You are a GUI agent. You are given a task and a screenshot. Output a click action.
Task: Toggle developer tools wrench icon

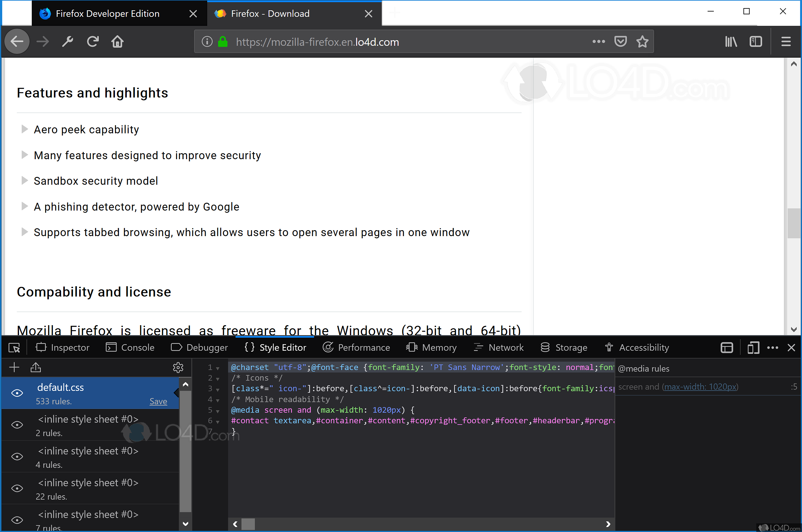(x=68, y=42)
